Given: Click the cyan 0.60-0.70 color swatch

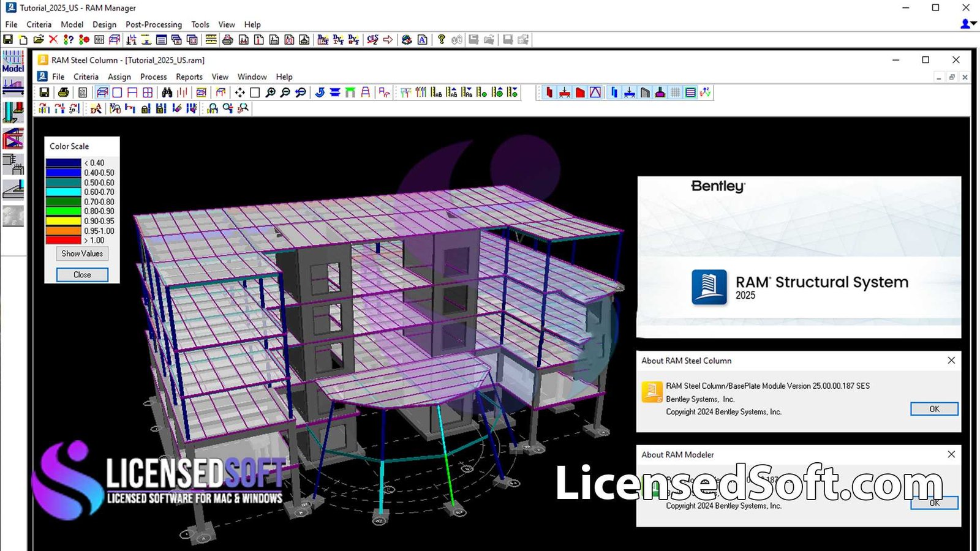Looking at the screenshot, I should [64, 192].
